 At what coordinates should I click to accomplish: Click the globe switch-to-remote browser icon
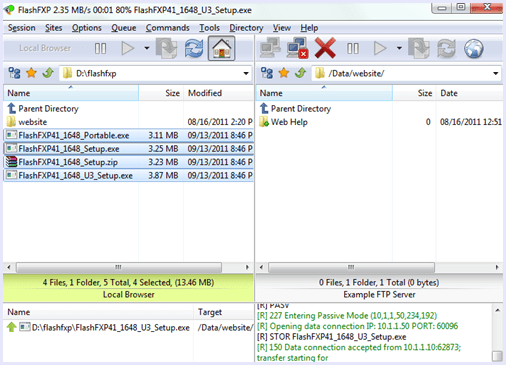pyautogui.click(x=474, y=49)
